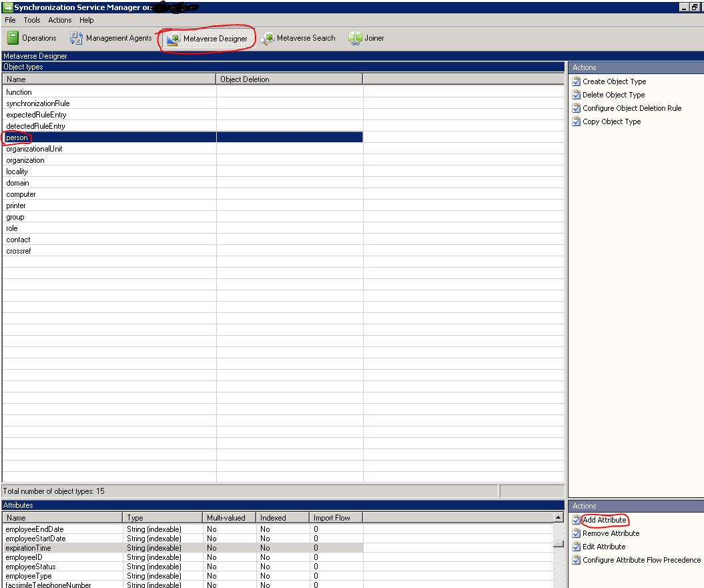Click the icon beside Remove Attribute
Viewport: 704px width, 588px height.
tap(577, 533)
